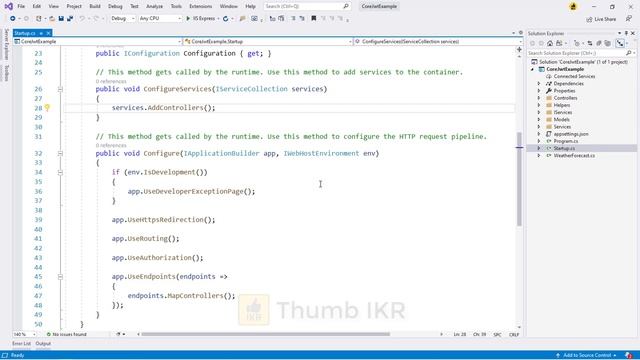This screenshot has width=640, height=360.
Task: Click the Refresh browser icon in toolbar
Action: [225, 18]
